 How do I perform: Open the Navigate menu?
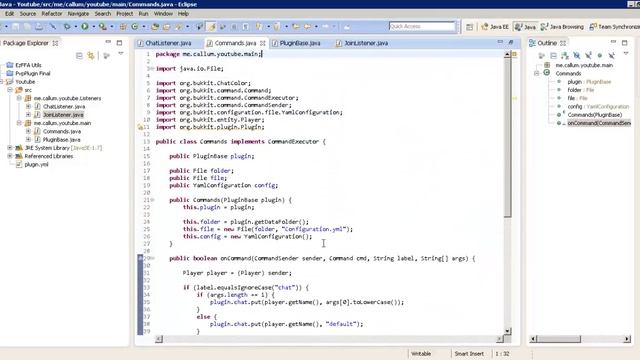78,13
